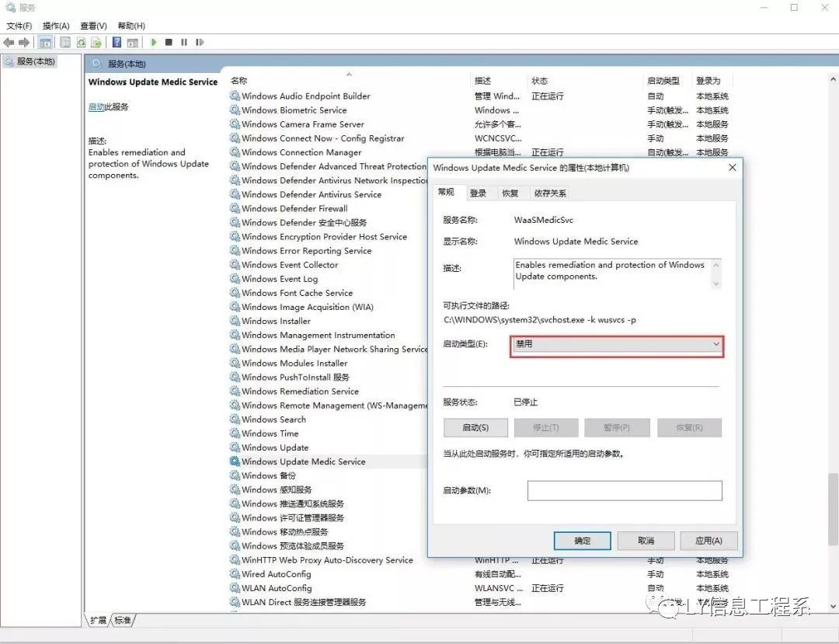Click gear icon beside Windows Defender Firewall
This screenshot has width=839, height=644.
coord(235,208)
